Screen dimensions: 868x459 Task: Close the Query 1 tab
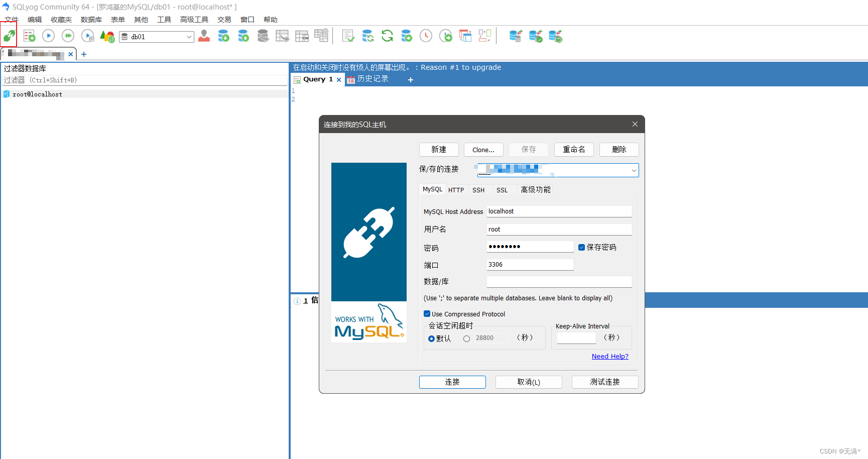pyautogui.click(x=339, y=80)
